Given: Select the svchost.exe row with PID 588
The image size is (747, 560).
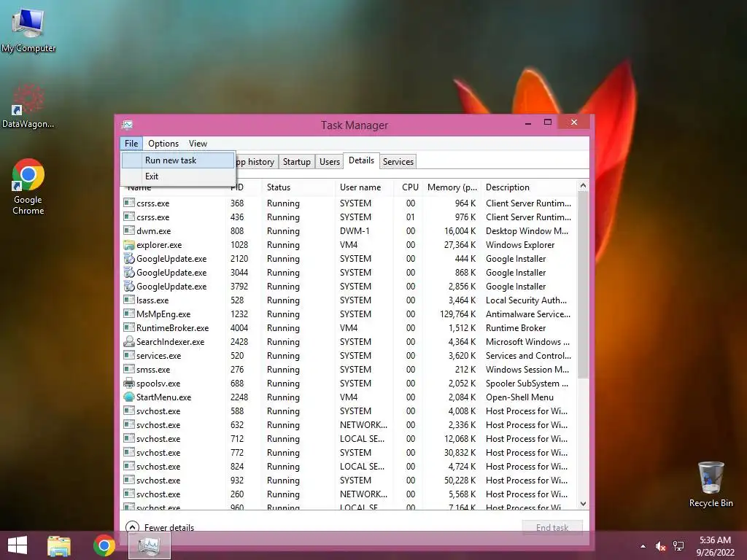Looking at the screenshot, I should (348, 411).
